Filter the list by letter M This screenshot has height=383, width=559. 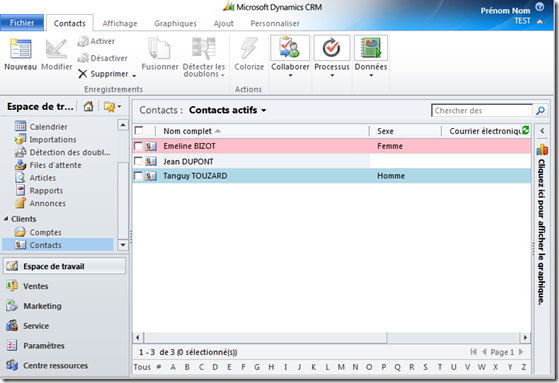tap(341, 367)
